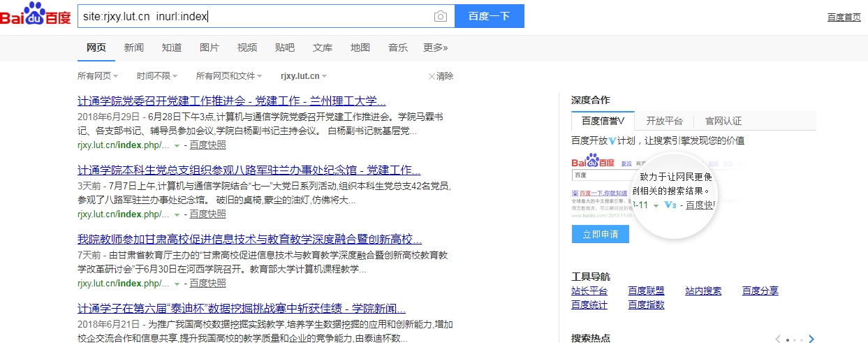Expand the 时间不限 time filter
Viewport: 868px width, 343px height.
pos(156,76)
